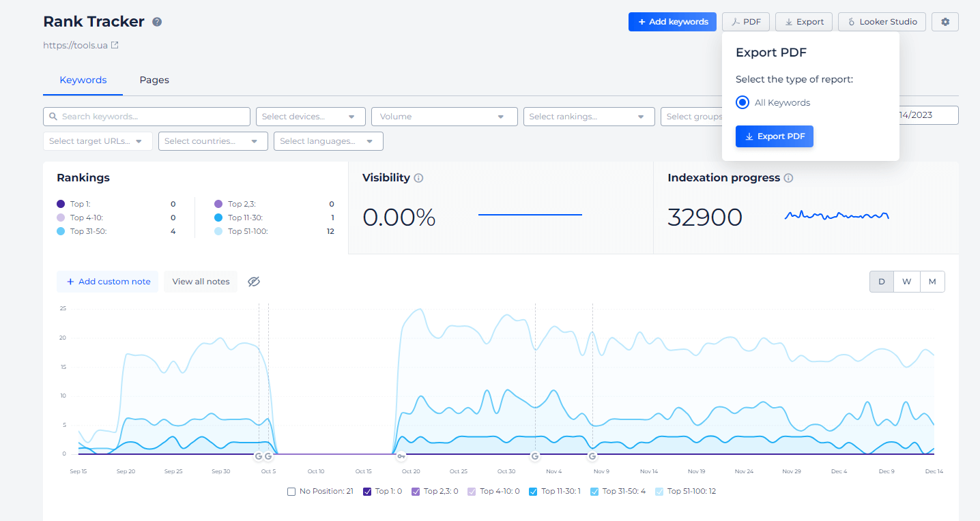This screenshot has width=980, height=521.
Task: Click the Visibility trend line sparkline
Action: [x=530, y=215]
